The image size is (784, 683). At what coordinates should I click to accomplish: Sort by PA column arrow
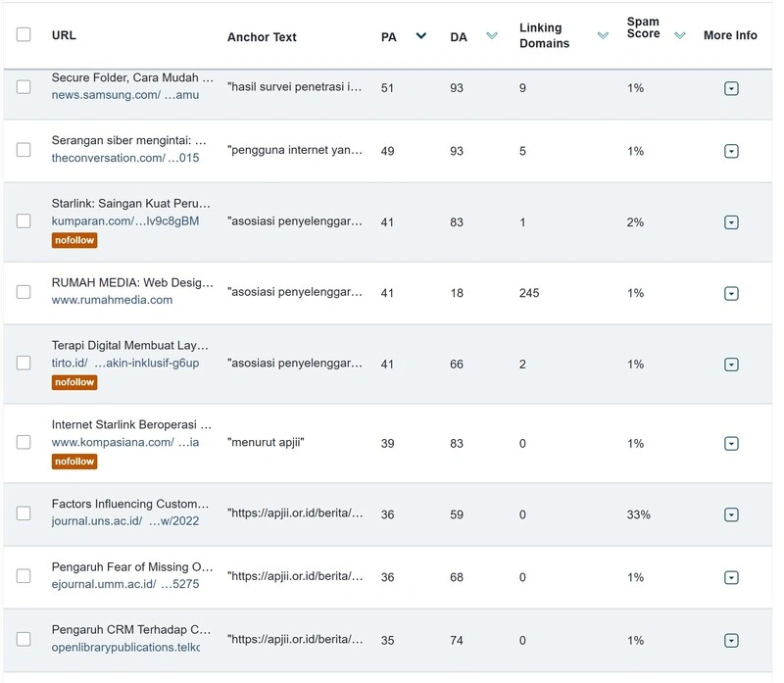pyautogui.click(x=421, y=35)
